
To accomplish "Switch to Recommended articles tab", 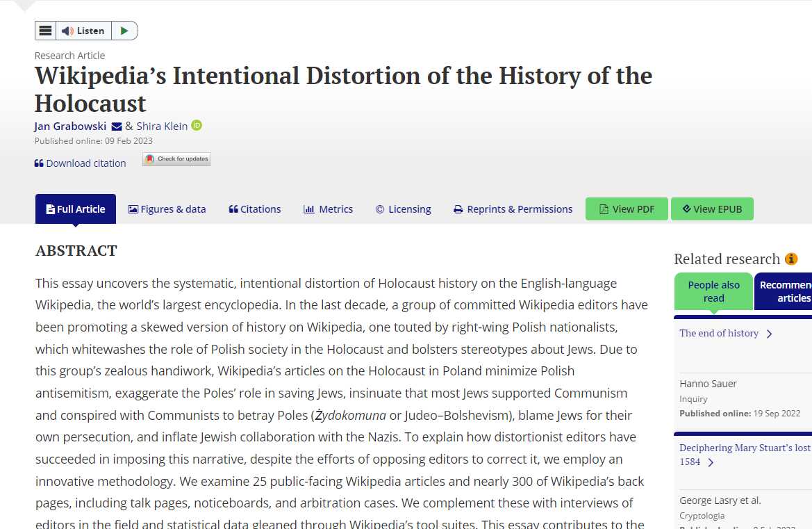I will pos(783,291).
